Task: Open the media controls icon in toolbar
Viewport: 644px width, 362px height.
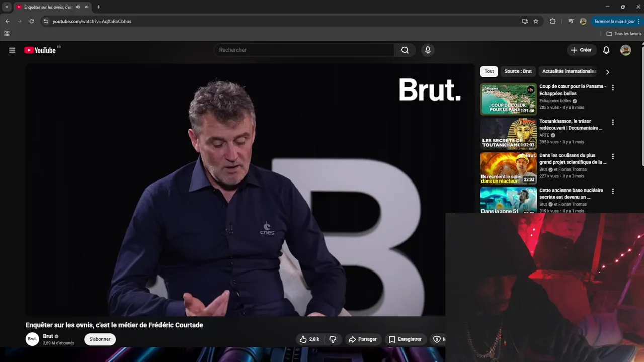Action: pos(571,21)
